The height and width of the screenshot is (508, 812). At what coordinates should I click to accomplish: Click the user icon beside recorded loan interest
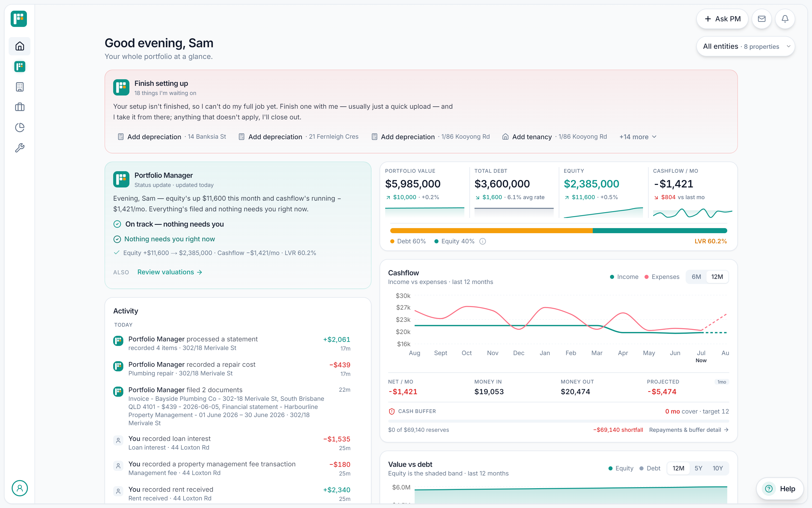(x=118, y=440)
